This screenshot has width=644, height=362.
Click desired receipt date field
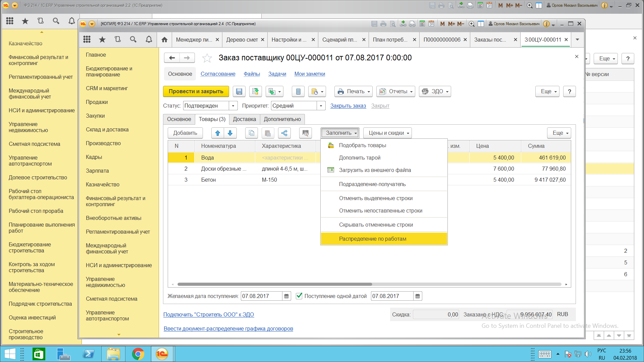(x=262, y=296)
